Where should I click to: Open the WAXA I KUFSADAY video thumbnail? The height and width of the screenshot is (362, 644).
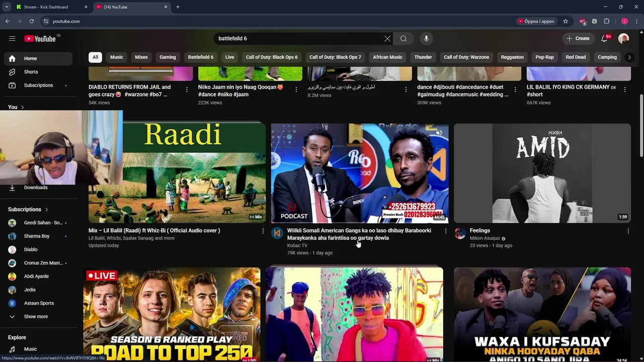(x=542, y=315)
